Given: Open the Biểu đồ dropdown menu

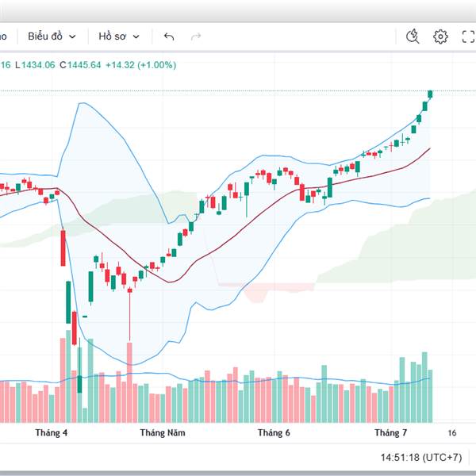Looking at the screenshot, I should pos(52,36).
